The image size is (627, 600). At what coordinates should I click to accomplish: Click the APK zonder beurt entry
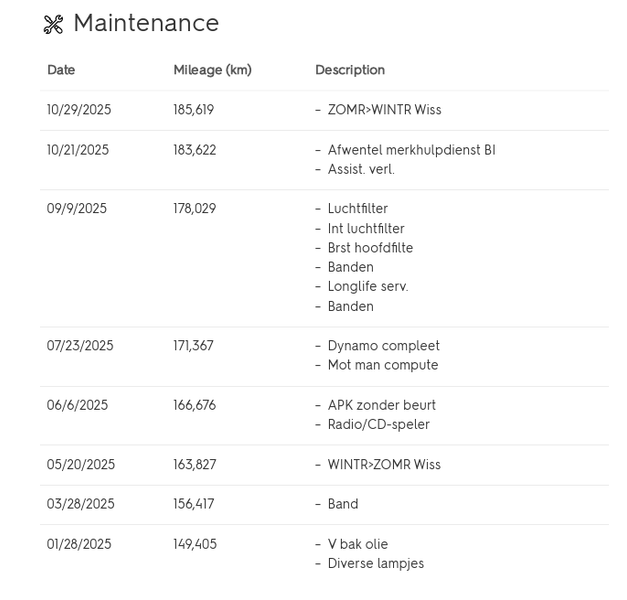[381, 405]
